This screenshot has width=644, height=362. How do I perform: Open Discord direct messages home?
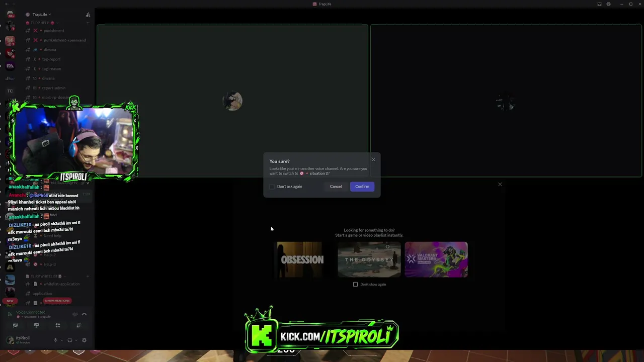pyautogui.click(x=10, y=15)
